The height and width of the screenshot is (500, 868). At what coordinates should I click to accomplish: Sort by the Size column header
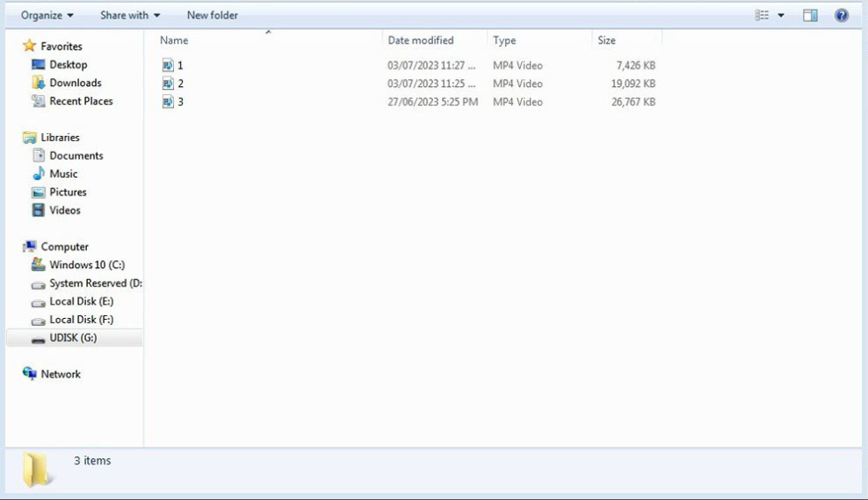(606, 41)
